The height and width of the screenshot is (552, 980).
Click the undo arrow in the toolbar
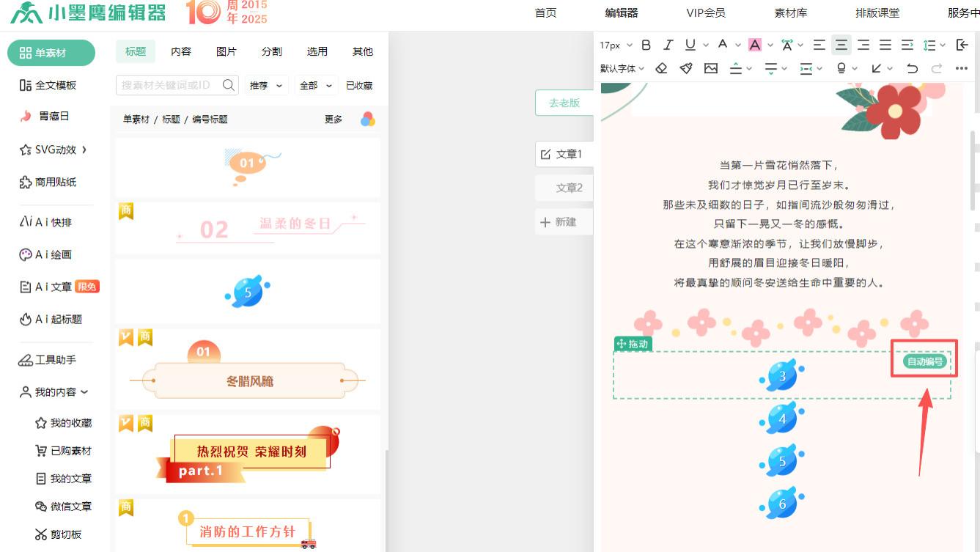[x=913, y=67]
